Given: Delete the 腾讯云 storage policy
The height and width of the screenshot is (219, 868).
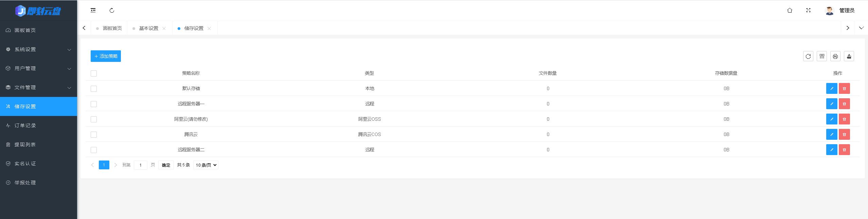Looking at the screenshot, I should (x=844, y=135).
